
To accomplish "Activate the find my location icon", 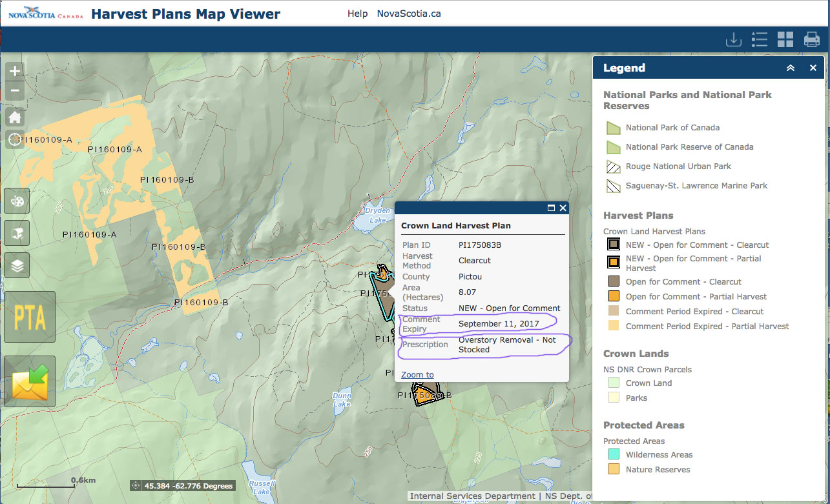I will (14, 139).
